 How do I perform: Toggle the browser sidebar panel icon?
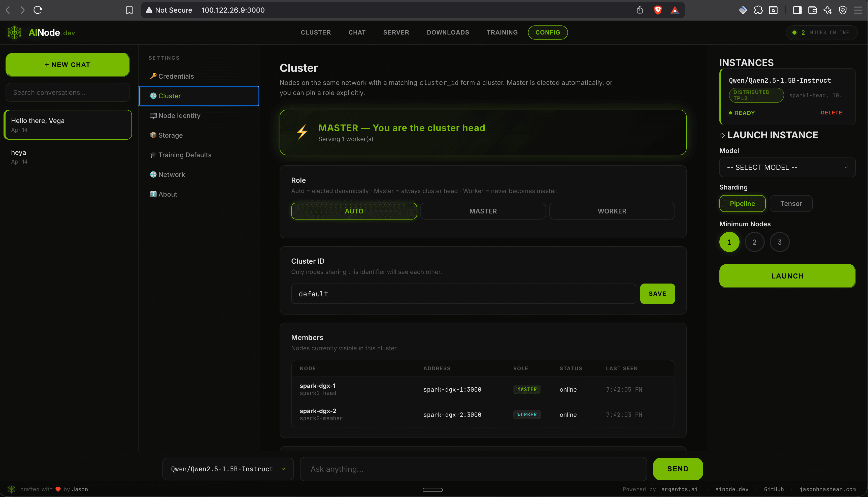(x=797, y=10)
